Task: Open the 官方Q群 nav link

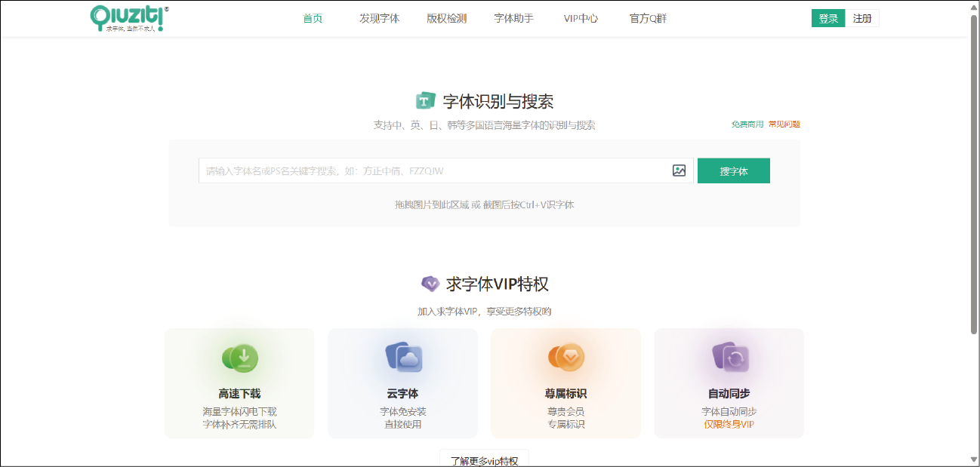Action: pos(648,19)
